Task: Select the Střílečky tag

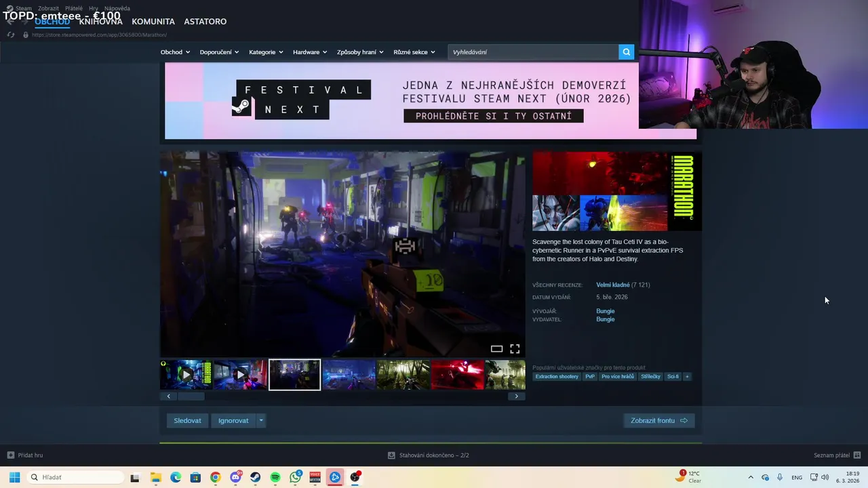Action: point(650,377)
